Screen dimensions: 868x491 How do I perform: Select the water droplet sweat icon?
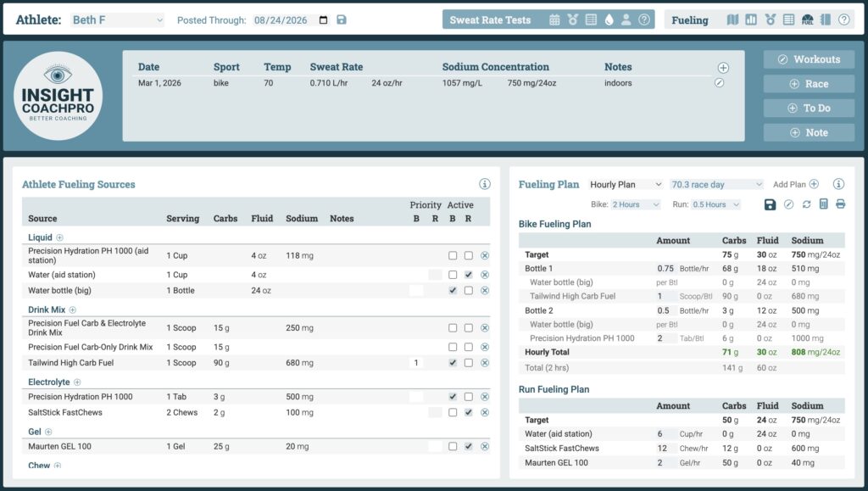tap(609, 20)
